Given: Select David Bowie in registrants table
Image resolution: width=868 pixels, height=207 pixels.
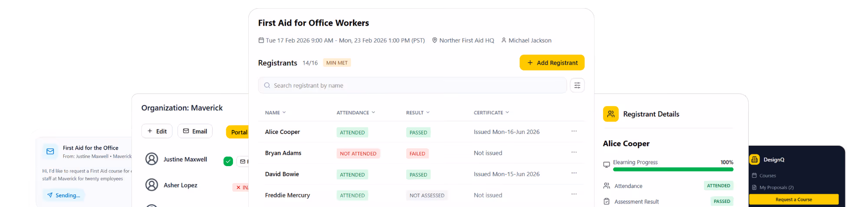Looking at the screenshot, I should click(x=282, y=174).
